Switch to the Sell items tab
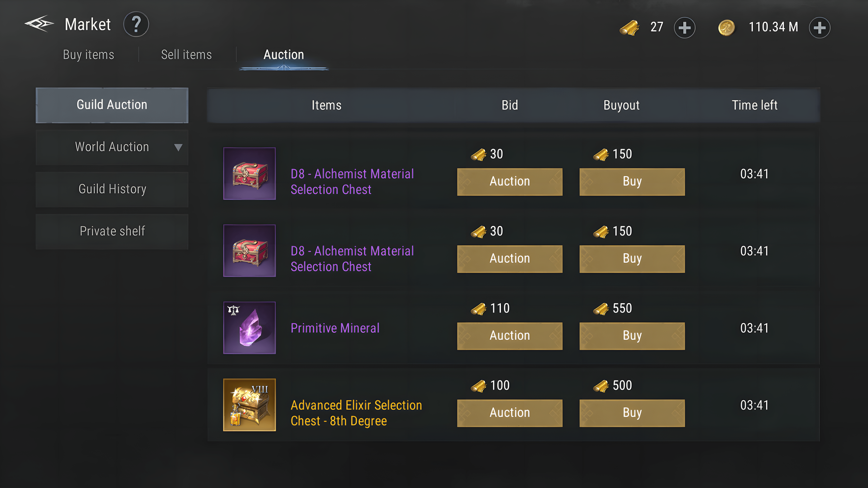This screenshot has height=488, width=868. tap(186, 55)
